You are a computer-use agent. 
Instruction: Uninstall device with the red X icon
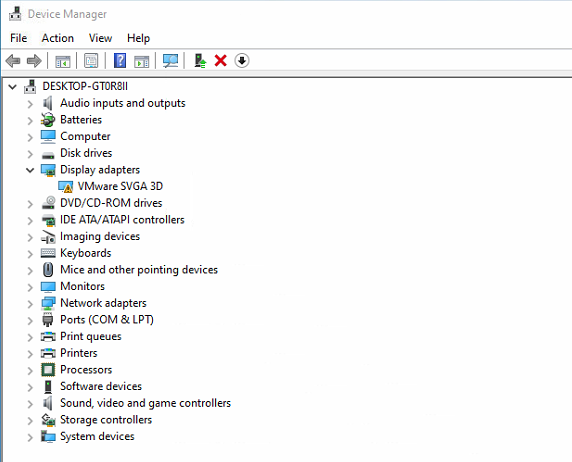221,61
